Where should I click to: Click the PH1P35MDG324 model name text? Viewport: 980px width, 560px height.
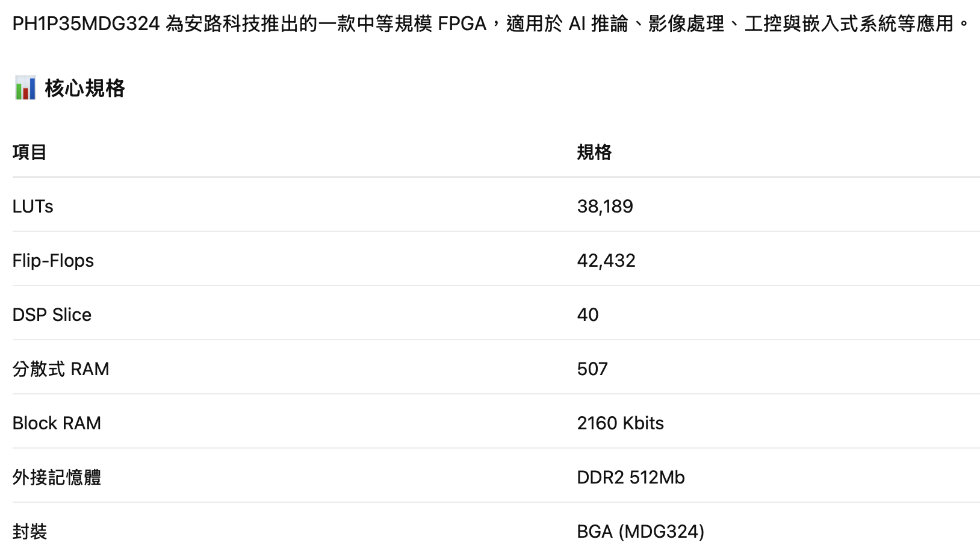tap(86, 24)
